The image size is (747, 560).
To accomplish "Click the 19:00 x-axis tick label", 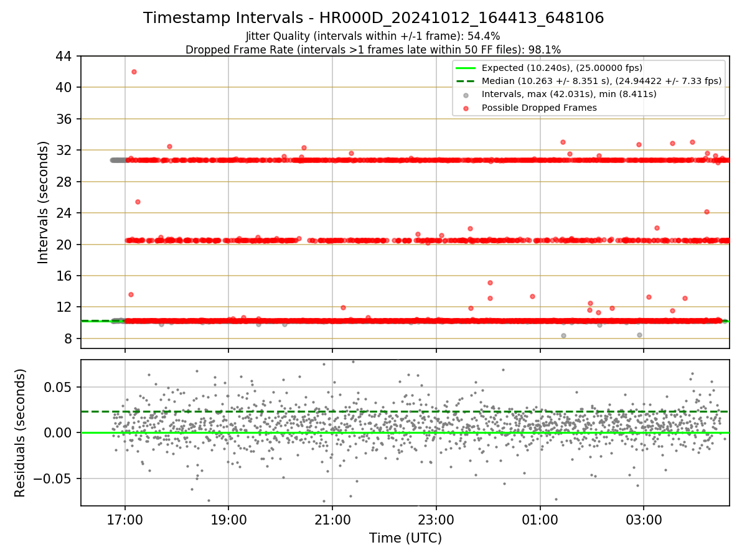I will (228, 519).
